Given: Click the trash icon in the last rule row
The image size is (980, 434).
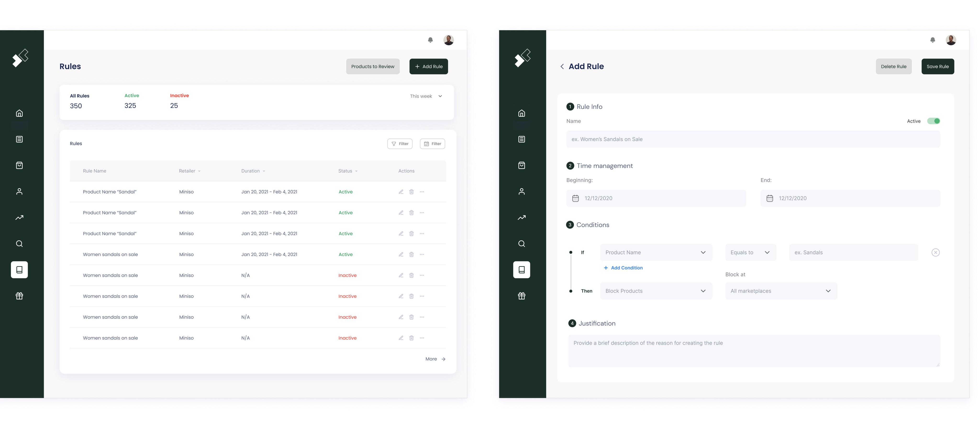Looking at the screenshot, I should coord(411,338).
